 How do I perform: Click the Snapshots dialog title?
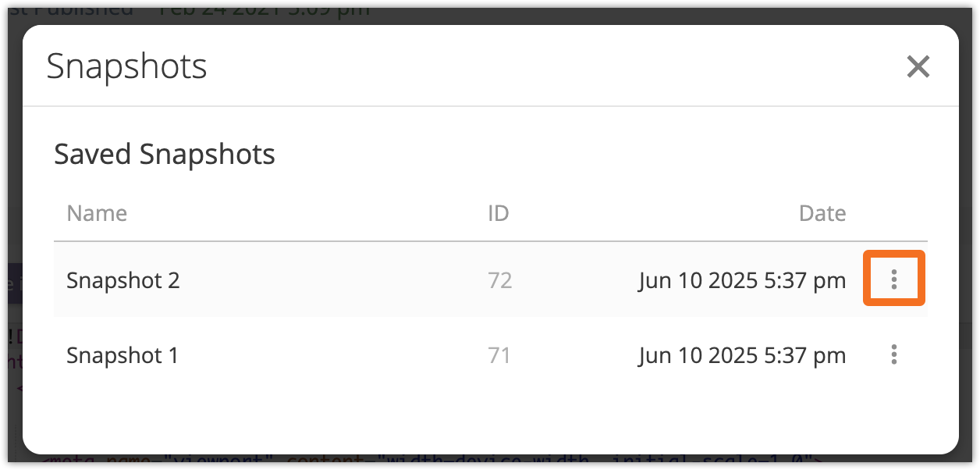(126, 66)
